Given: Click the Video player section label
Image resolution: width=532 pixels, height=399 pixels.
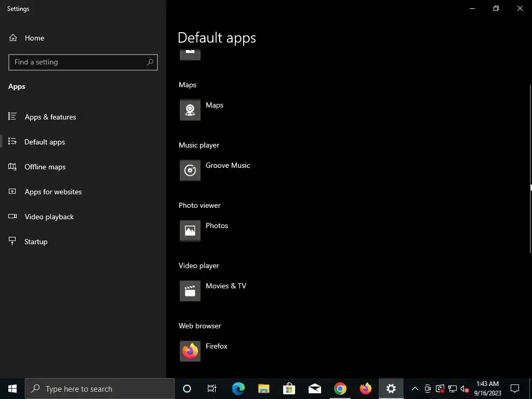Looking at the screenshot, I should tap(199, 265).
